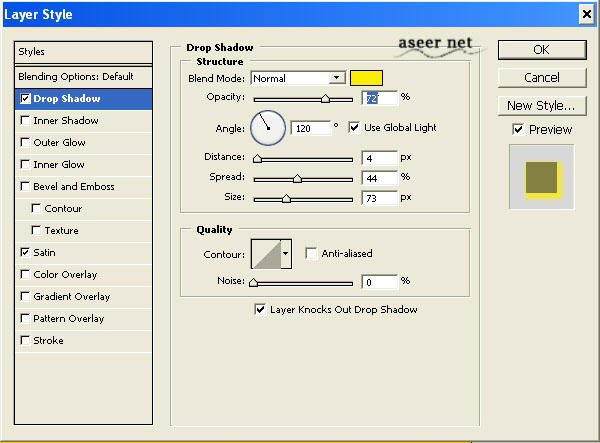Uncheck Layer Knocks Out Drop Shadow
600x443 pixels.
pos(260,309)
